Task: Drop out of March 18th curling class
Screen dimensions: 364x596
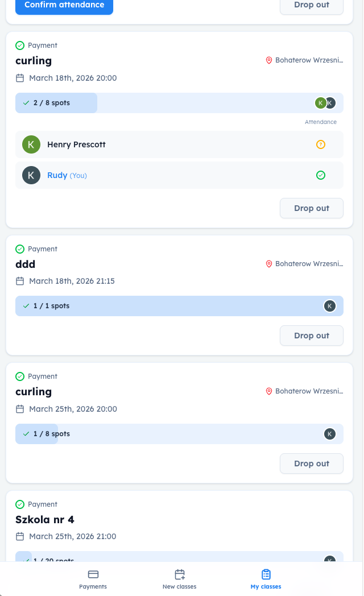Action: pos(311,208)
